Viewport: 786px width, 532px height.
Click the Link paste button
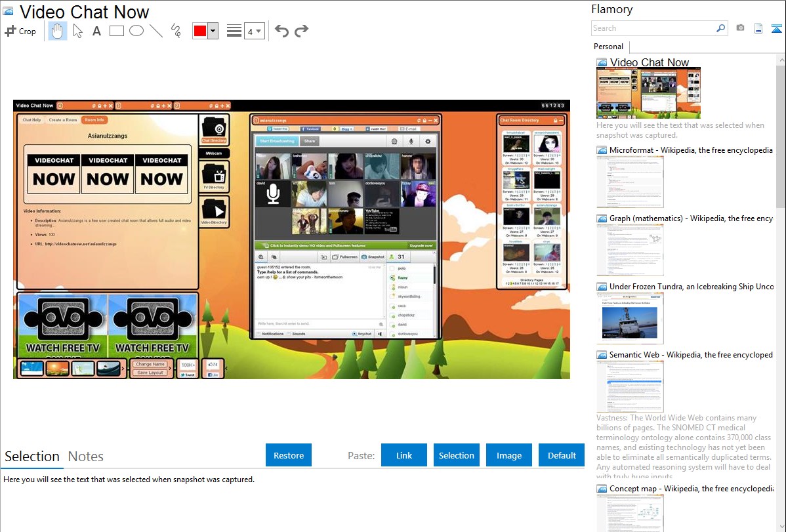tap(404, 455)
